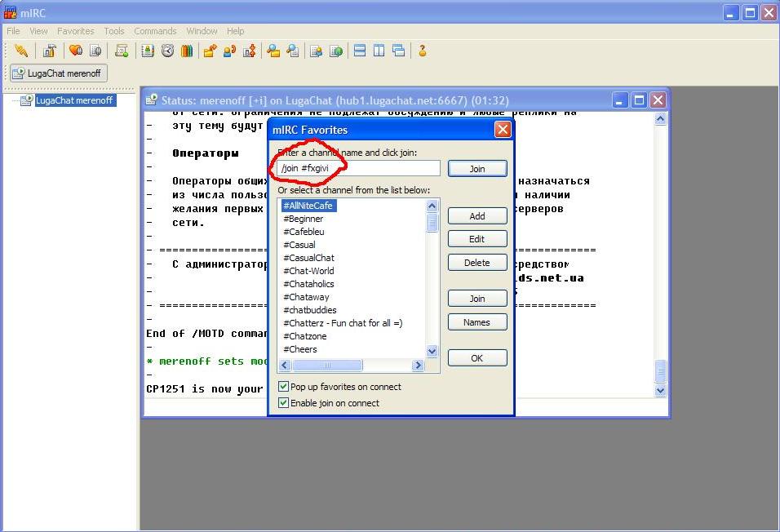Select #Chataholics in the channel list

click(x=308, y=284)
